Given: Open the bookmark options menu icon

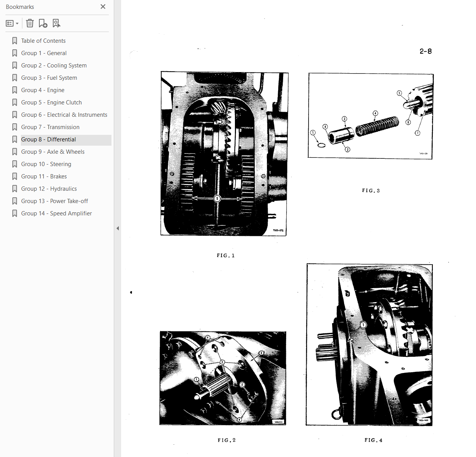Looking at the screenshot, I should [12, 24].
